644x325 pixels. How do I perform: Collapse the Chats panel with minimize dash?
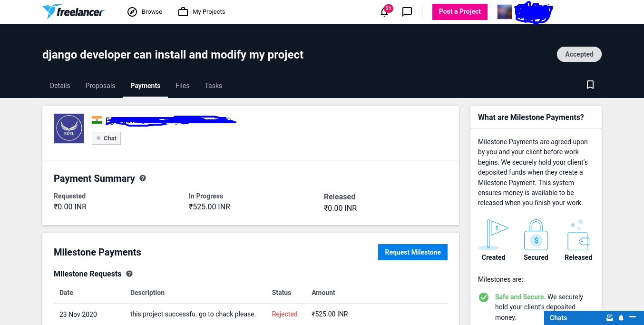click(x=633, y=317)
